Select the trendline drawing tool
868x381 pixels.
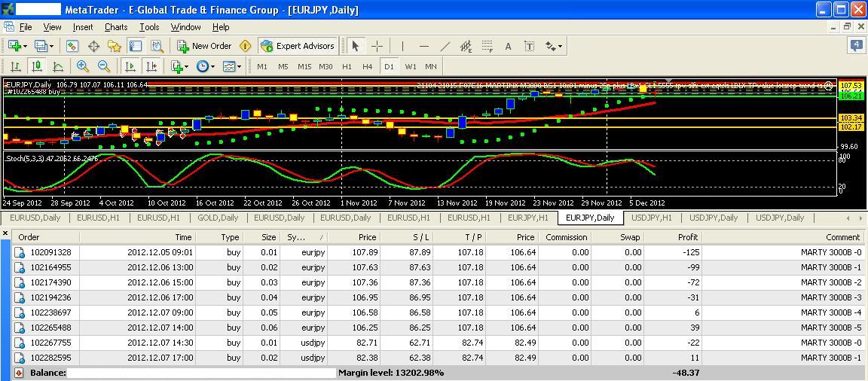pos(445,46)
